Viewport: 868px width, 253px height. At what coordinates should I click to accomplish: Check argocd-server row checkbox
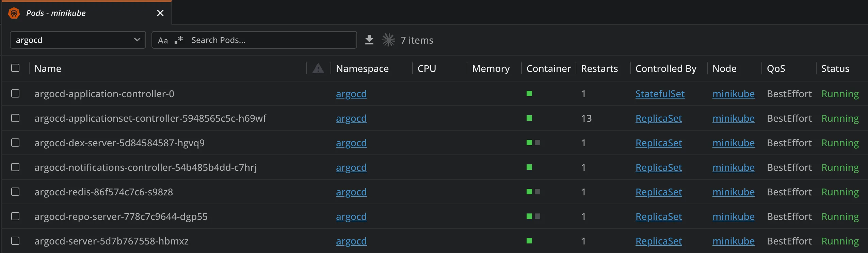tap(15, 241)
